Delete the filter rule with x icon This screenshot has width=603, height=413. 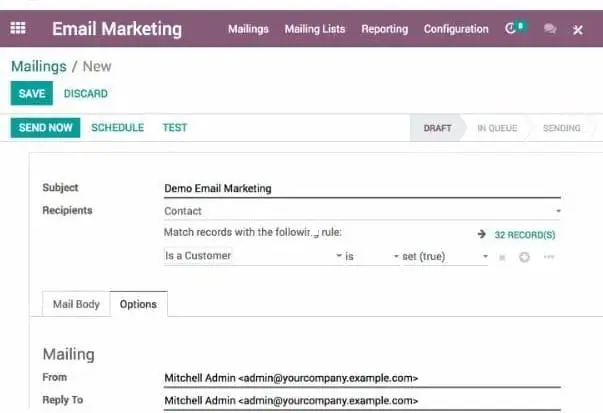pos(502,257)
